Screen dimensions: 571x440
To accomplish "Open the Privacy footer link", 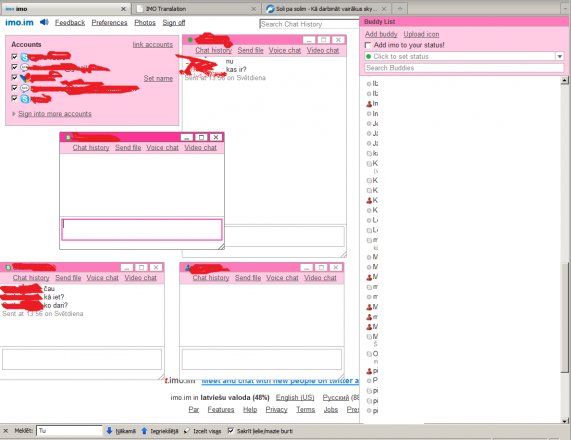I will tap(276, 409).
